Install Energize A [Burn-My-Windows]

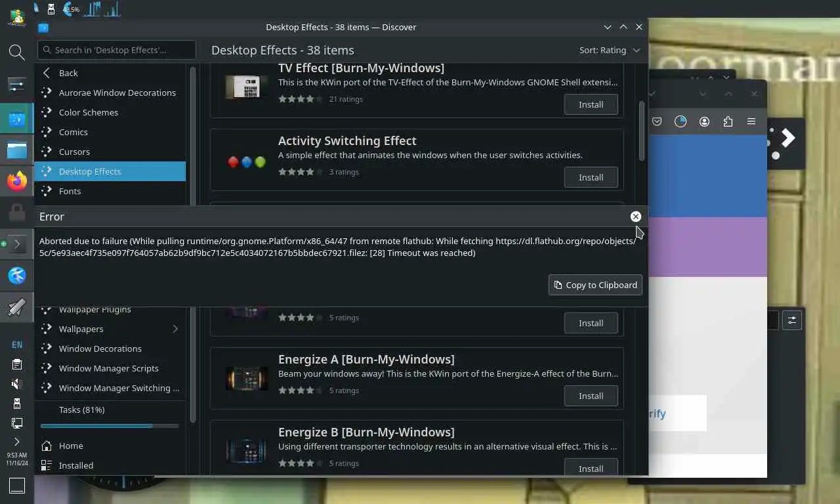591,396
